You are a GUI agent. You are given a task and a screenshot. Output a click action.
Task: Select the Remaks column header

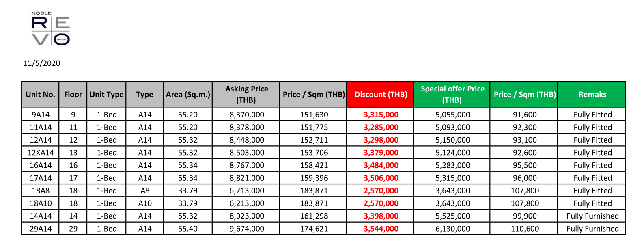coord(592,95)
